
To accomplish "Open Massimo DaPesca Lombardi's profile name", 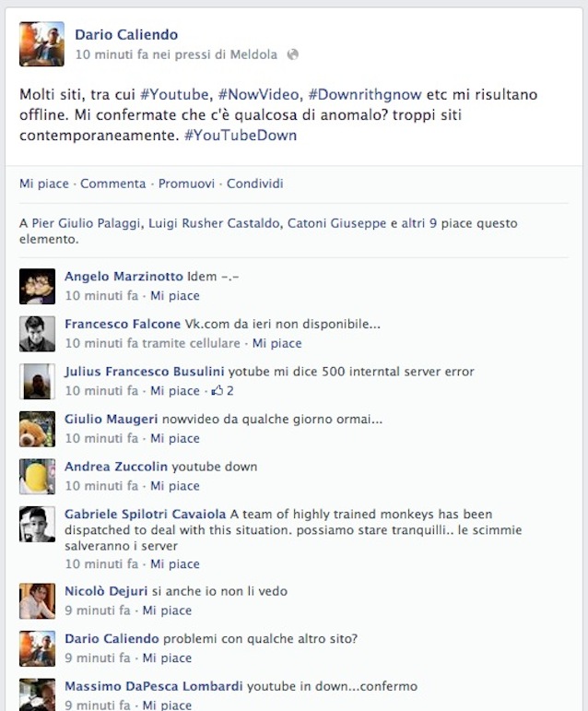I will click(154, 686).
